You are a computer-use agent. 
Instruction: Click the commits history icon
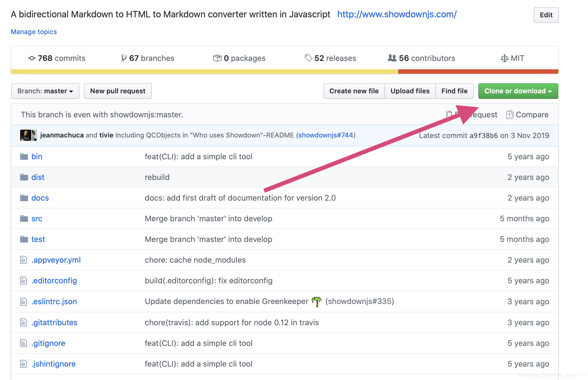[x=32, y=58]
